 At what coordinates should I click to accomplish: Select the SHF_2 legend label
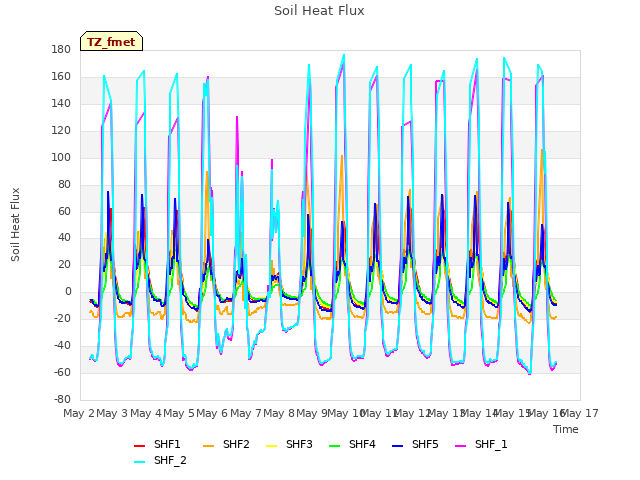pos(170,460)
